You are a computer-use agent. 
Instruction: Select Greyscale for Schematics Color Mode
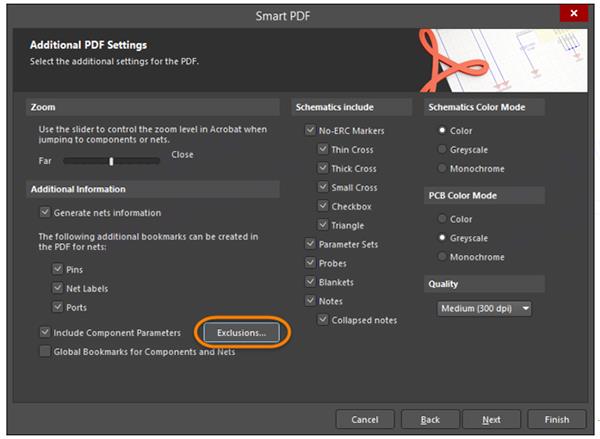[x=441, y=149]
